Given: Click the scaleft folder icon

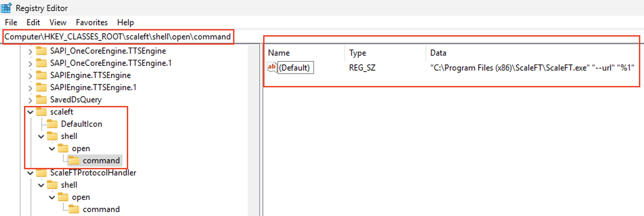Looking at the screenshot, I should [x=41, y=112].
